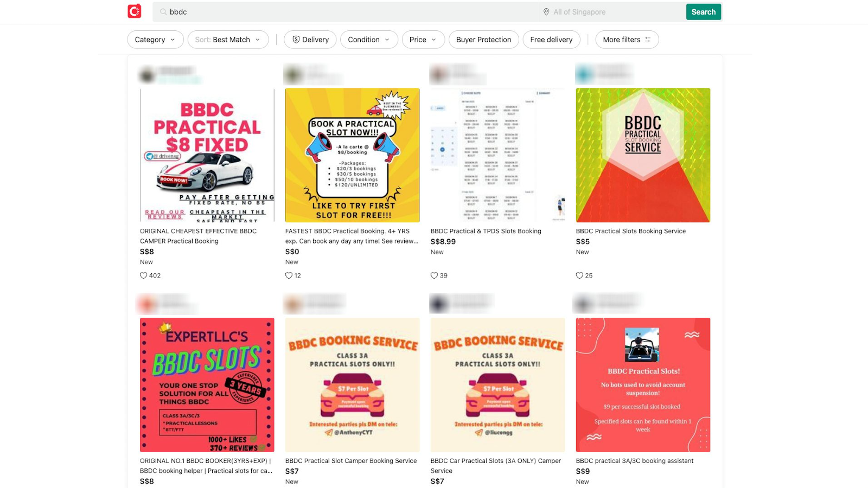Toggle the Delivery filter
Viewport: 868px width, 488px height.
[x=310, y=40]
